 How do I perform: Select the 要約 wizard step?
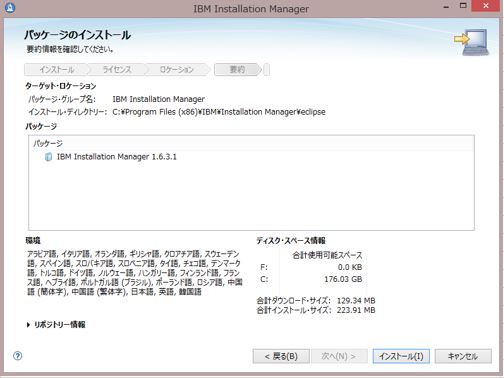237,70
